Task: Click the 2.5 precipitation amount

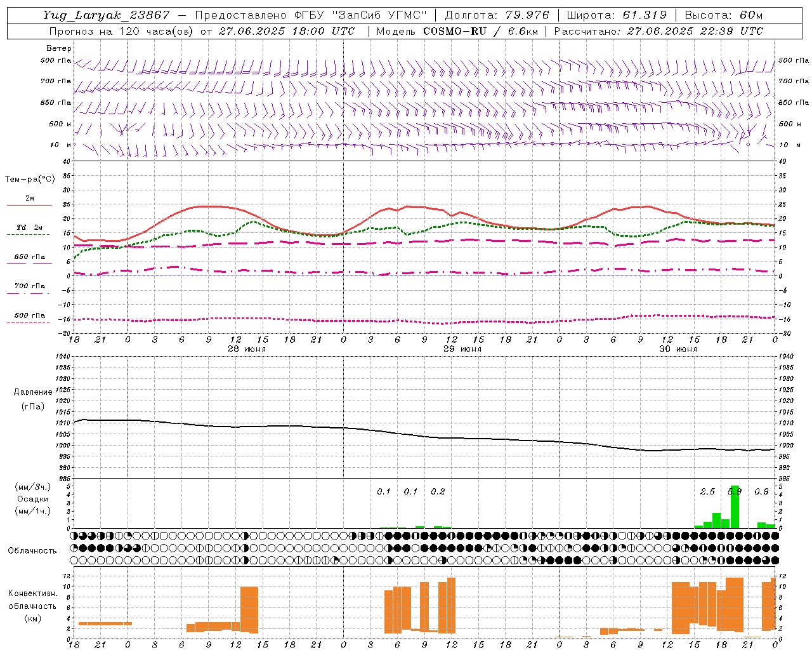Action: pyautogui.click(x=707, y=491)
